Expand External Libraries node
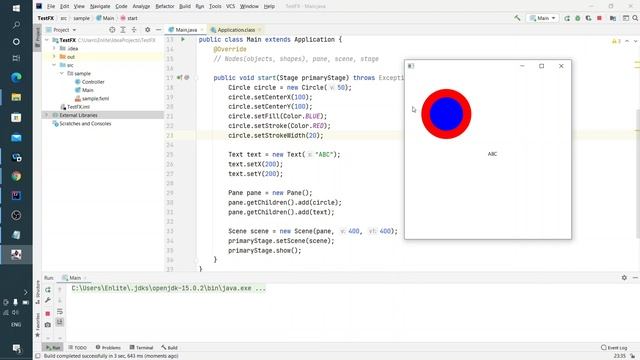 click(x=47, y=115)
